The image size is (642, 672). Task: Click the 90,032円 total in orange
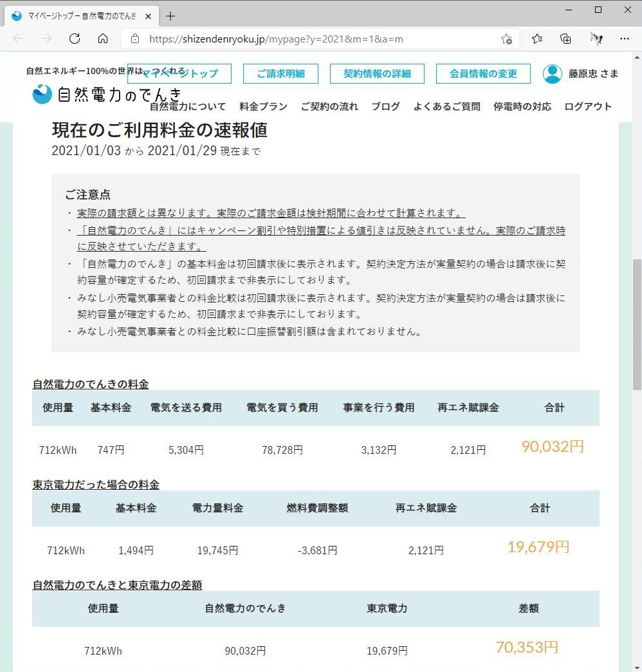[553, 447]
